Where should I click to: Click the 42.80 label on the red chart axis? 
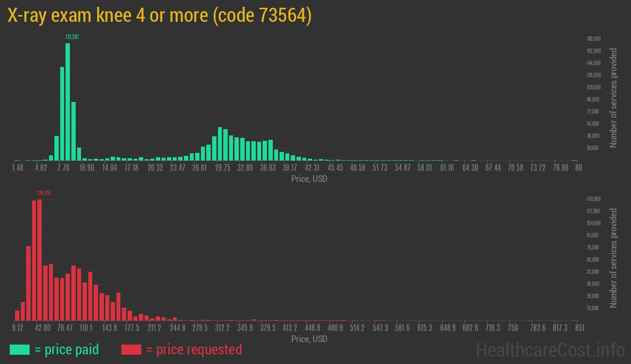pyautogui.click(x=43, y=328)
